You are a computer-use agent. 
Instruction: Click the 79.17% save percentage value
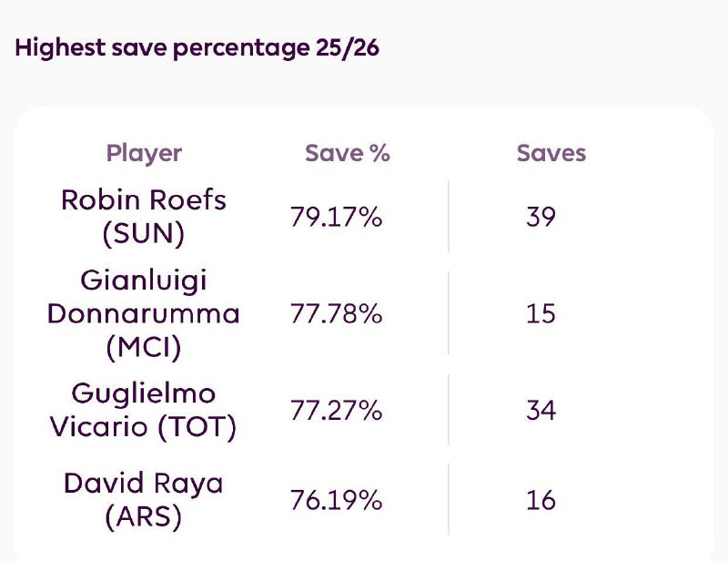(x=336, y=218)
